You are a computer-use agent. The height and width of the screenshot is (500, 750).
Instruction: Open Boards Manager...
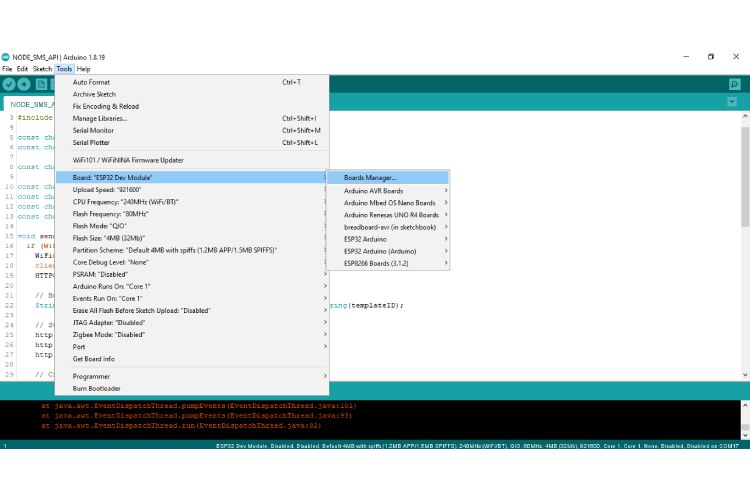(388, 178)
